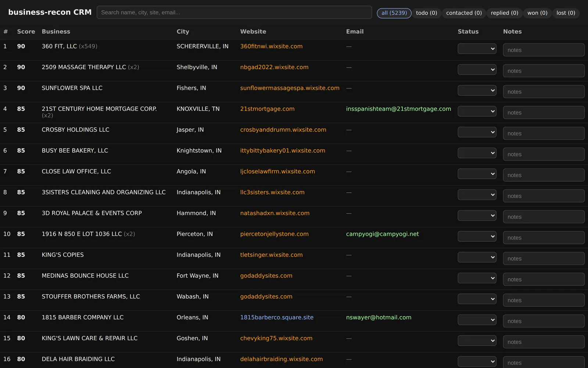Open status dropdown for 2509 MASSAGE THERAPY LLC
Image resolution: width=588 pixels, height=368 pixels.
coord(477,70)
